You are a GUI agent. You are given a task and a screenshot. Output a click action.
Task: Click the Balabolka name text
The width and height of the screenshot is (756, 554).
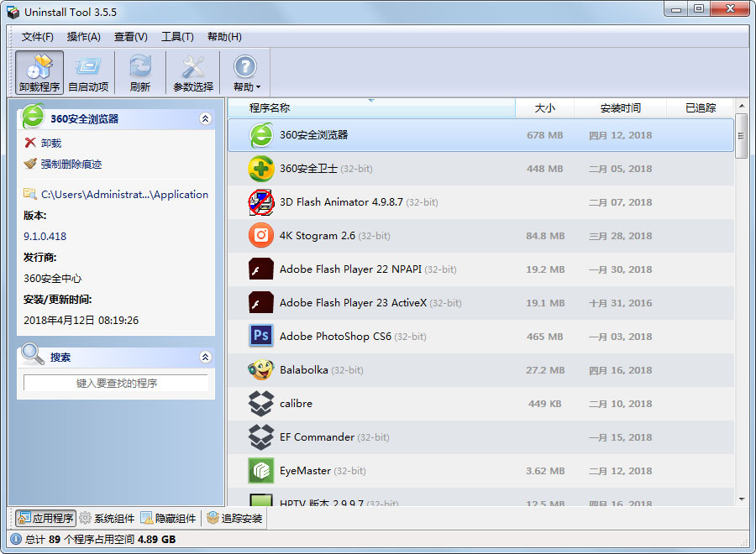304,370
